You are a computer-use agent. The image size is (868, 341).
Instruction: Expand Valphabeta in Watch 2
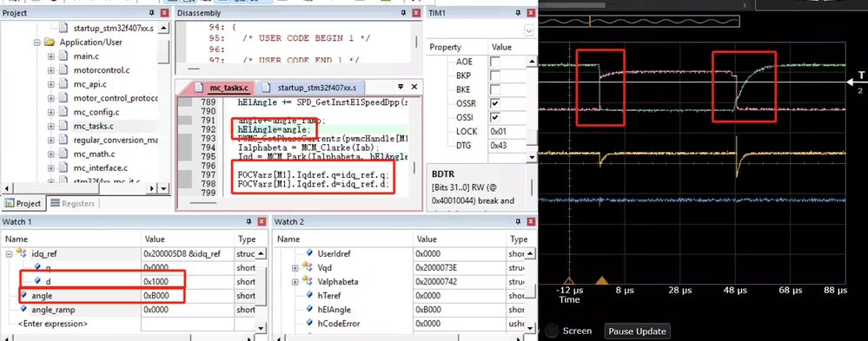tap(295, 282)
